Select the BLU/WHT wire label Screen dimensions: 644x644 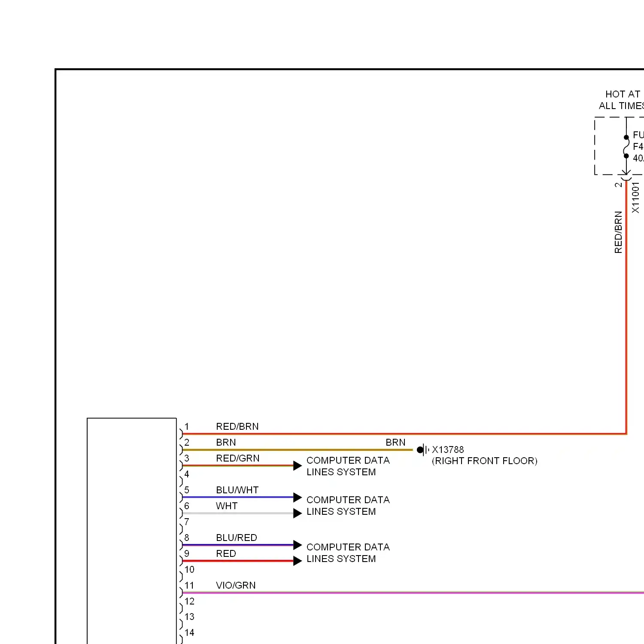237,490
